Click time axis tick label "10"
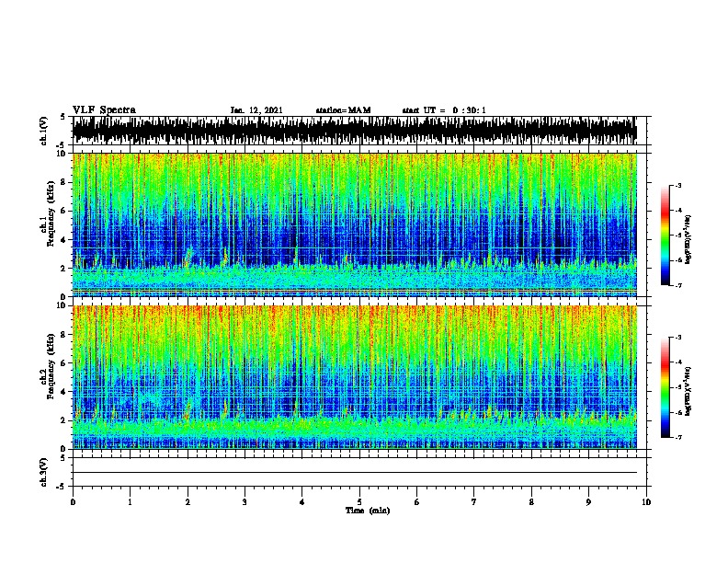728x563 pixels. coord(646,501)
